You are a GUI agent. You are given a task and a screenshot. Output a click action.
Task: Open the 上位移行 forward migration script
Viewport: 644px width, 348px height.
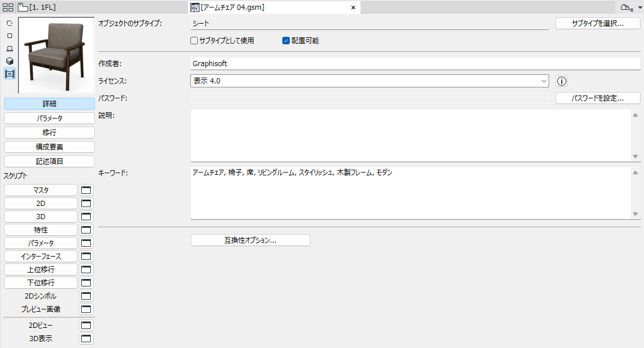[41, 269]
